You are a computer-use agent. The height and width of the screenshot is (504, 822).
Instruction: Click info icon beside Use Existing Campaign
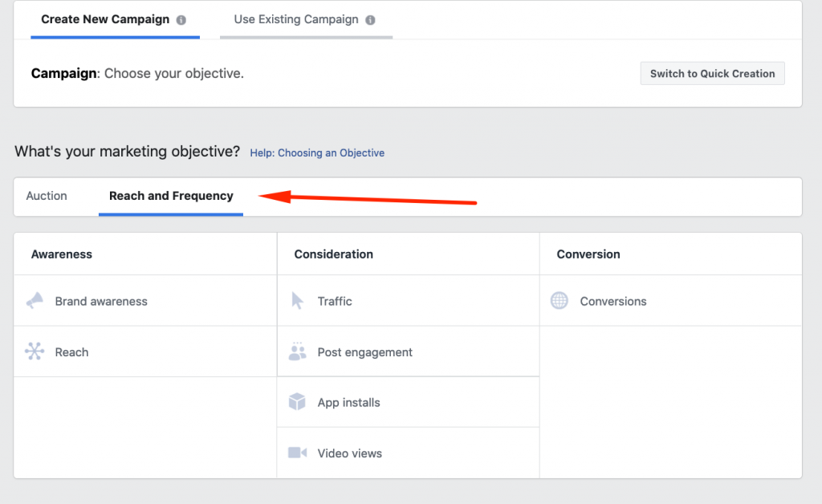(370, 20)
